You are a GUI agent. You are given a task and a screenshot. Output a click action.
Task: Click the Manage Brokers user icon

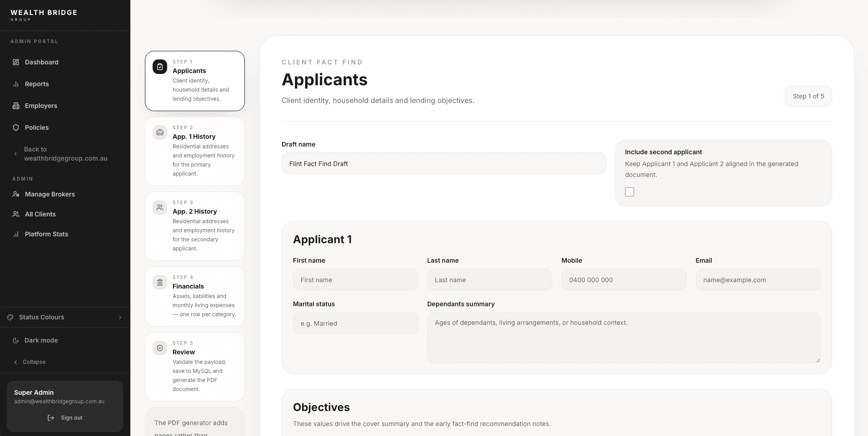point(16,194)
